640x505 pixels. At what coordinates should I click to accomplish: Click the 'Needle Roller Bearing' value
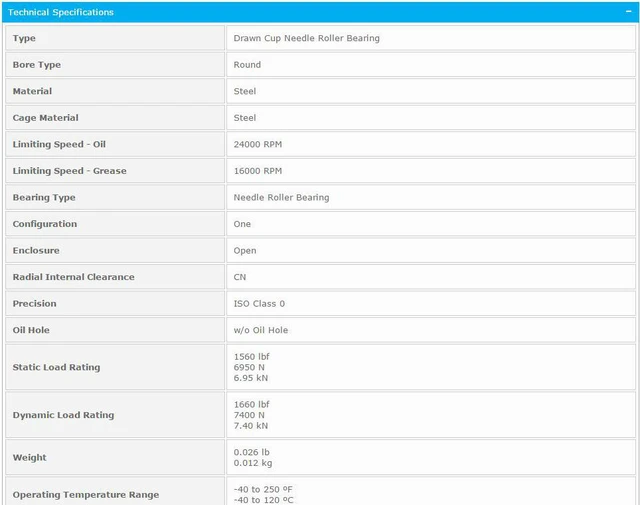point(282,197)
